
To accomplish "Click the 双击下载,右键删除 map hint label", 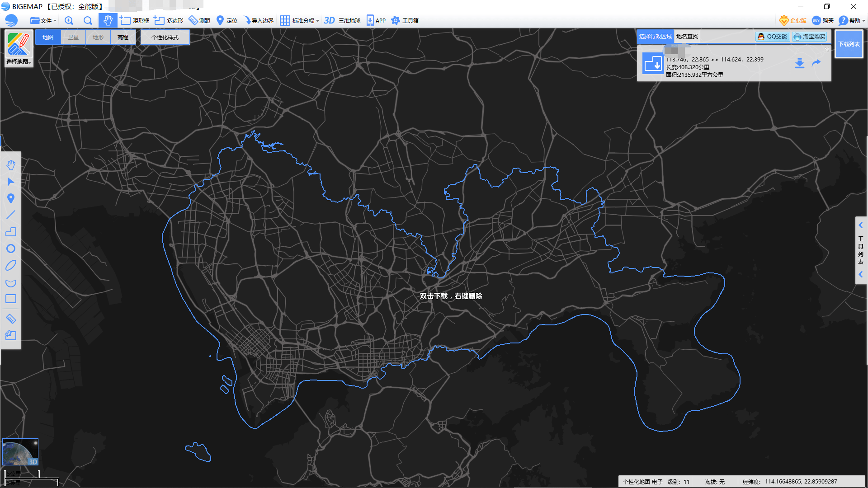I will (x=451, y=296).
